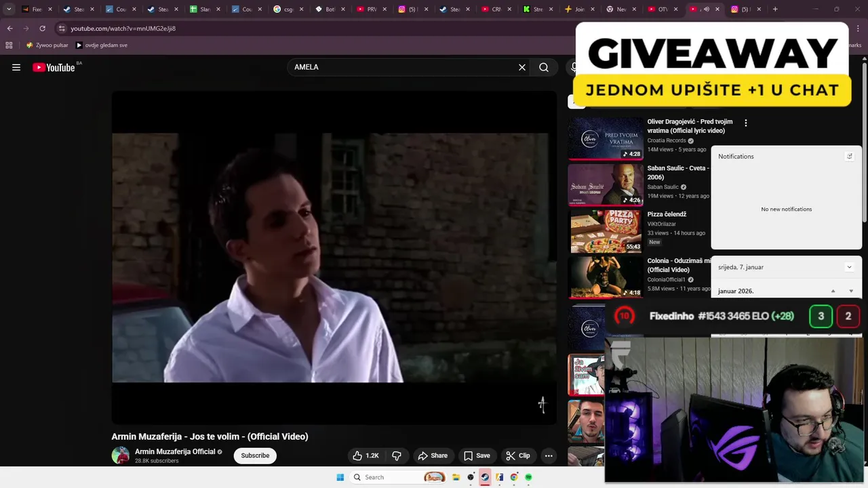Share the Armin Muzaferija video
Image resolution: width=868 pixels, height=488 pixels.
point(433,455)
